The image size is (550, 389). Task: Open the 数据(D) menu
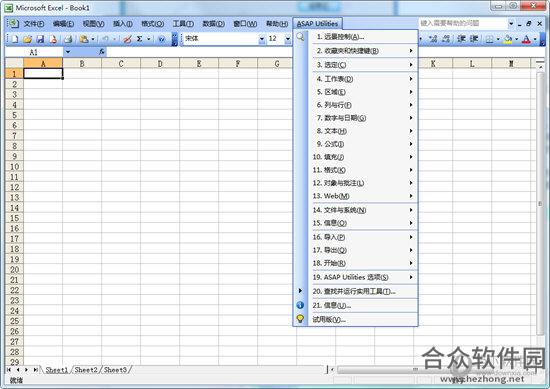(x=213, y=24)
